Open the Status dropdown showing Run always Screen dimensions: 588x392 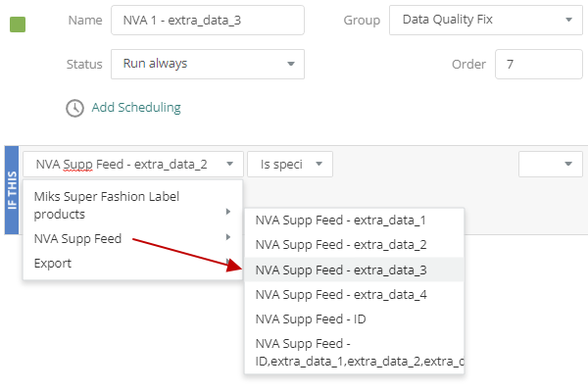point(208,64)
